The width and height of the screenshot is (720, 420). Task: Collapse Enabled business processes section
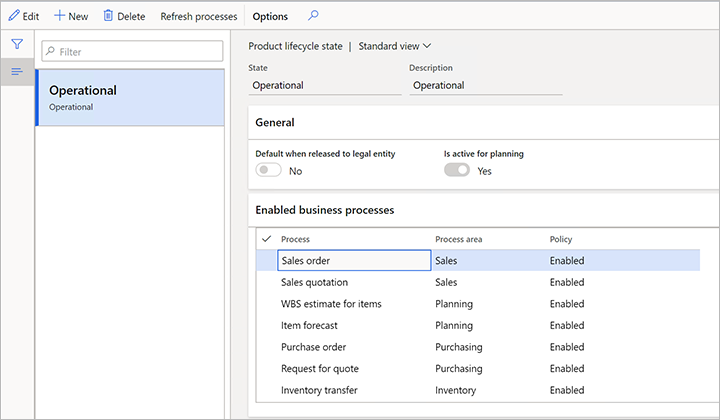324,210
